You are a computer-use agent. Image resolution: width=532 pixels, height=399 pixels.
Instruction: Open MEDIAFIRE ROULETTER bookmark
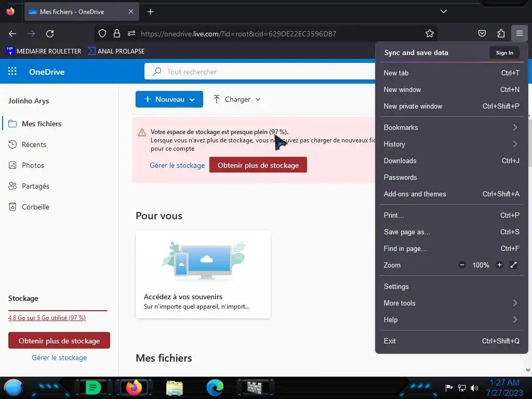44,51
